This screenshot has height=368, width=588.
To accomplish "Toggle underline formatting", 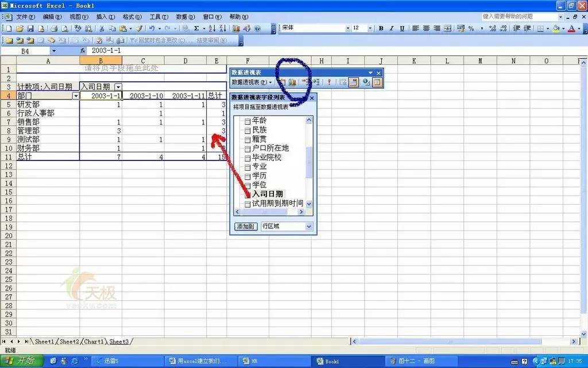I will pyautogui.click(x=402, y=27).
